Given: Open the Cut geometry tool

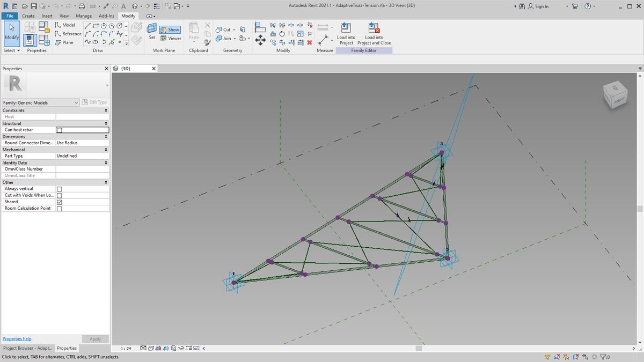Looking at the screenshot, I should [224, 29].
